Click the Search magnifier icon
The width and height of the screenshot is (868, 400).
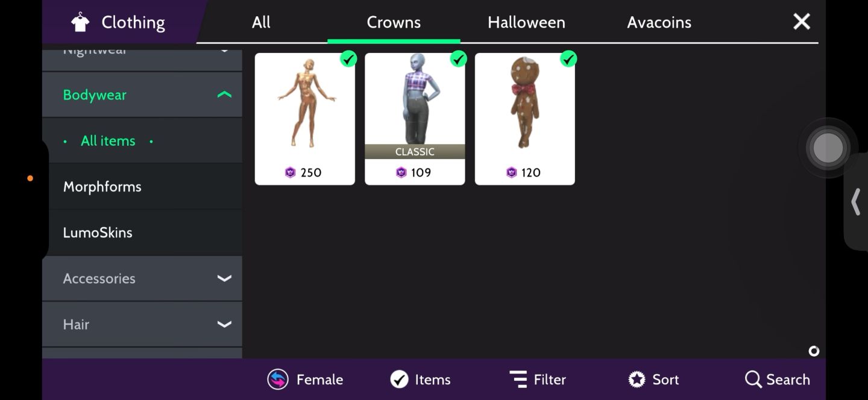pos(753,380)
